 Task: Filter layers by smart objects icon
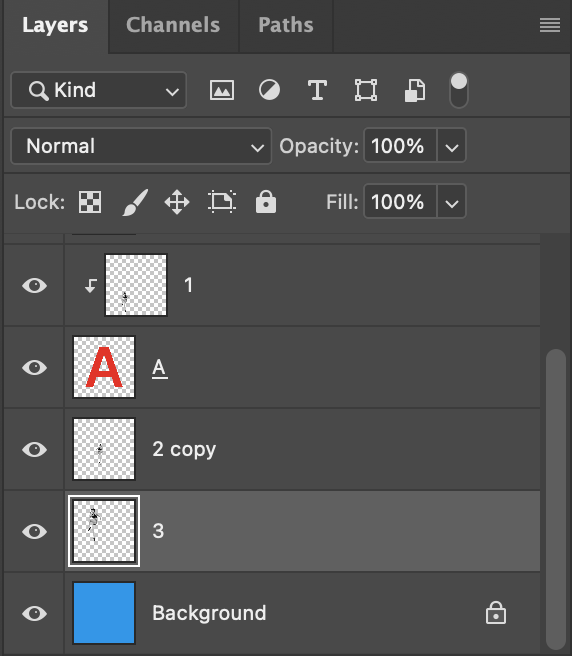[415, 90]
